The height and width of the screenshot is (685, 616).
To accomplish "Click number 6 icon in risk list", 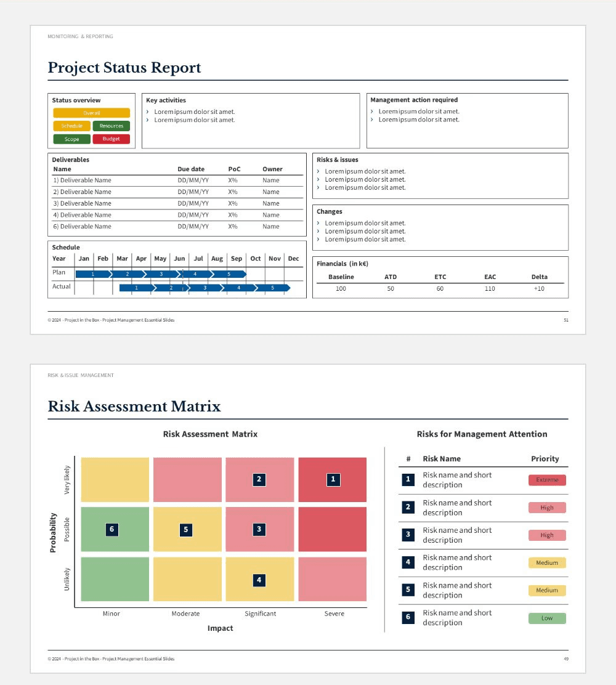I will (x=408, y=617).
